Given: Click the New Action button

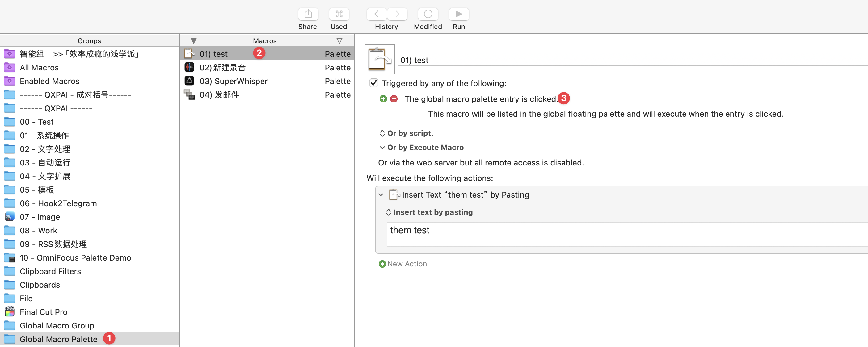Looking at the screenshot, I should [x=403, y=264].
